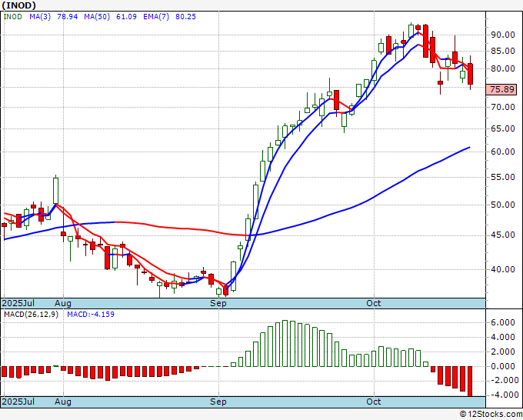Click the MACD:-4.159 value readout
This screenshot has width=523, height=420.
(91, 315)
